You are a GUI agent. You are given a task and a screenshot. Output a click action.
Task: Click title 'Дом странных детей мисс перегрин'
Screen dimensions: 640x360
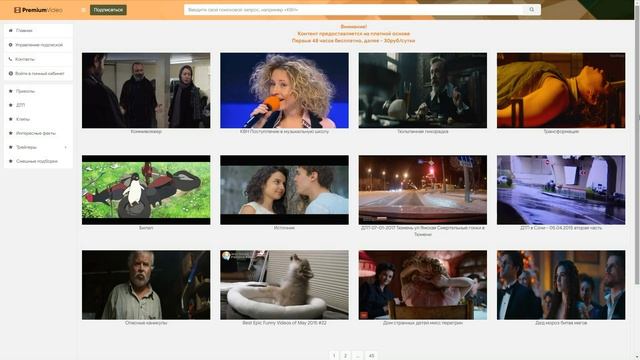[x=423, y=323]
